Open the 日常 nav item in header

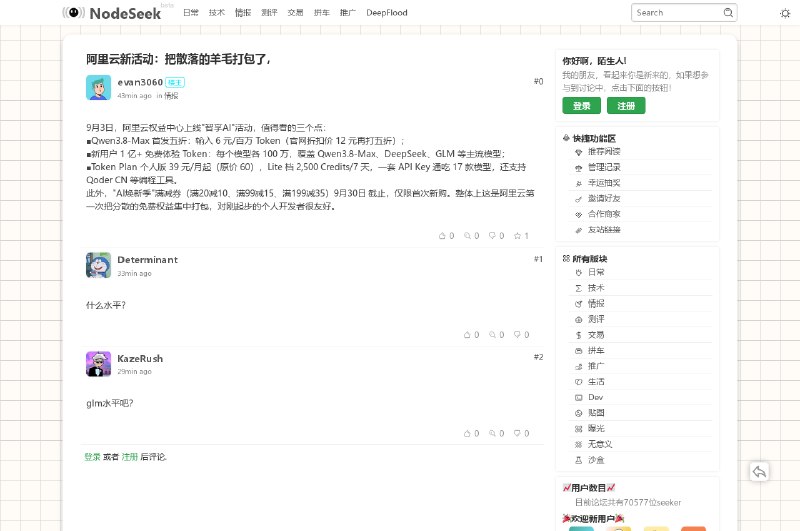(x=191, y=13)
